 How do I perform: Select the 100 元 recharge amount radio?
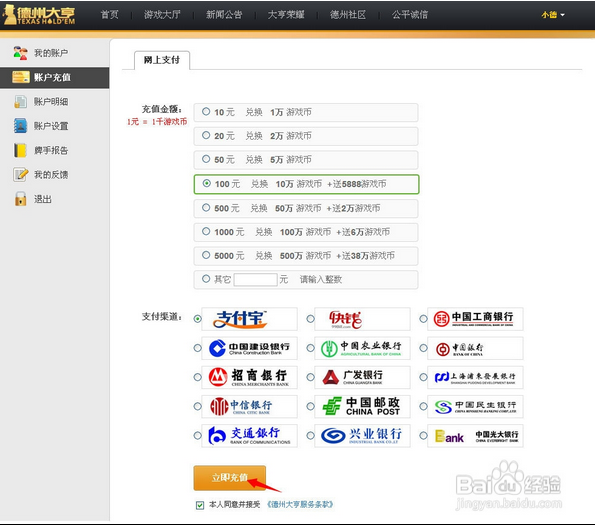coord(206,183)
